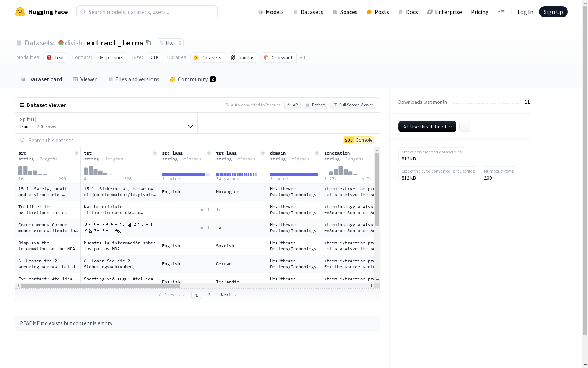The image size is (588, 368).
Task: Click the Dataset Viewer table icon
Action: point(22,105)
